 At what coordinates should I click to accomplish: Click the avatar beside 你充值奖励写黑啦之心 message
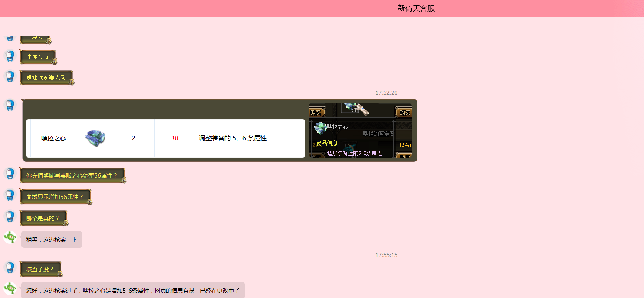10,174
